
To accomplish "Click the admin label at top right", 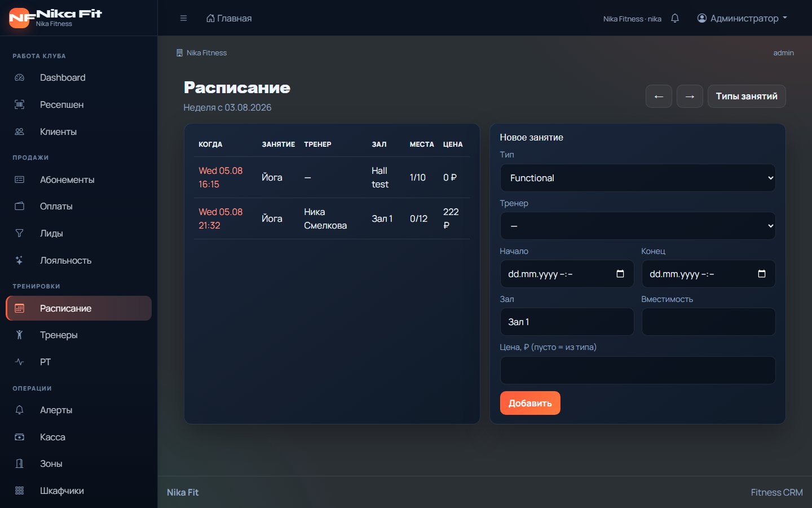I will point(783,52).
